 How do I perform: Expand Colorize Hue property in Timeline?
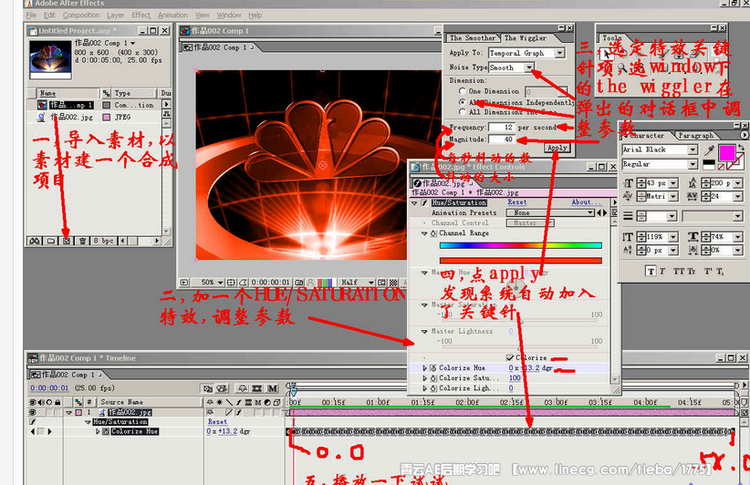pyautogui.click(x=98, y=431)
